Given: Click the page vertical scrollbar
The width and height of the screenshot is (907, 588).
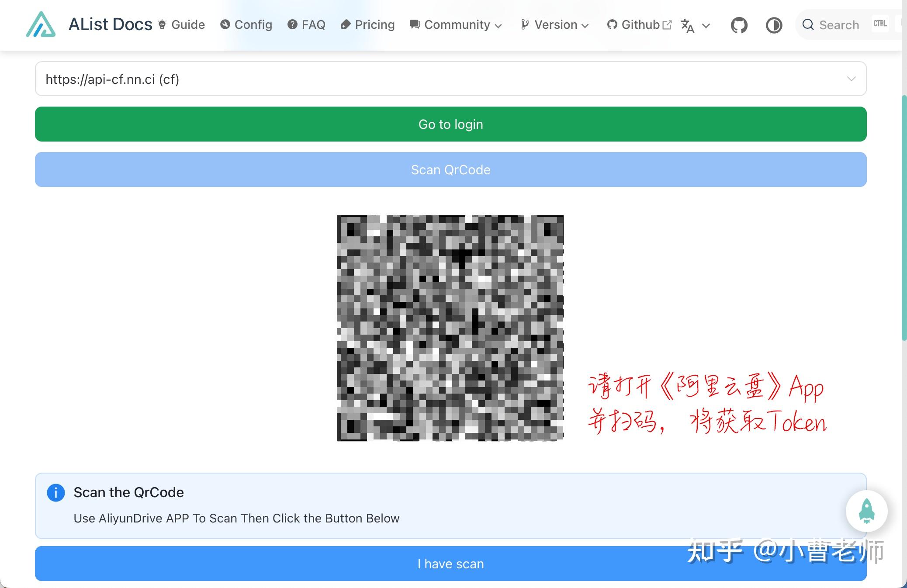Looking at the screenshot, I should (x=904, y=218).
